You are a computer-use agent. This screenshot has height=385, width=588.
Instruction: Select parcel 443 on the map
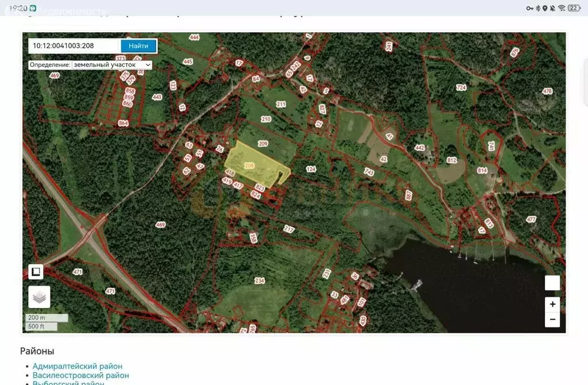click(x=157, y=97)
